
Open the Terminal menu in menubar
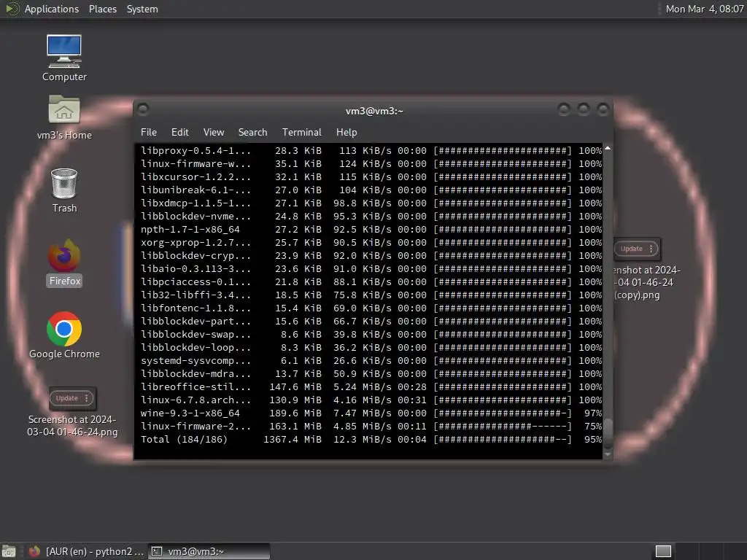[301, 133]
